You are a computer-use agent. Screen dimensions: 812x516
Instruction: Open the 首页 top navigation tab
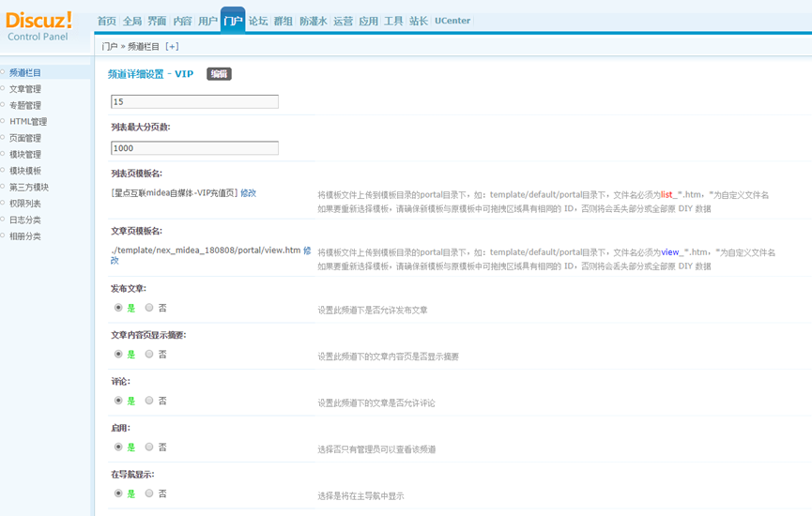tap(107, 21)
